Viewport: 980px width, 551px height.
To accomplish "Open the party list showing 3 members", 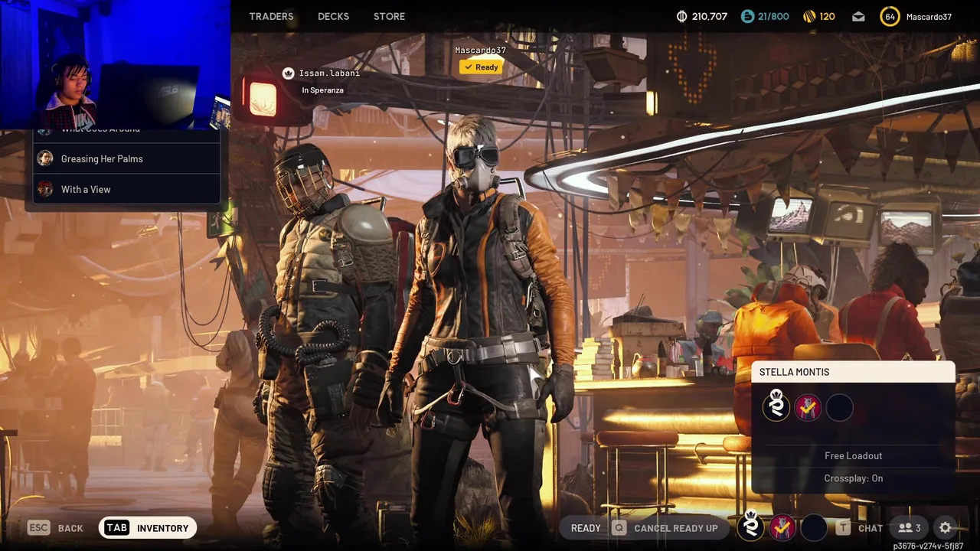I will point(910,528).
